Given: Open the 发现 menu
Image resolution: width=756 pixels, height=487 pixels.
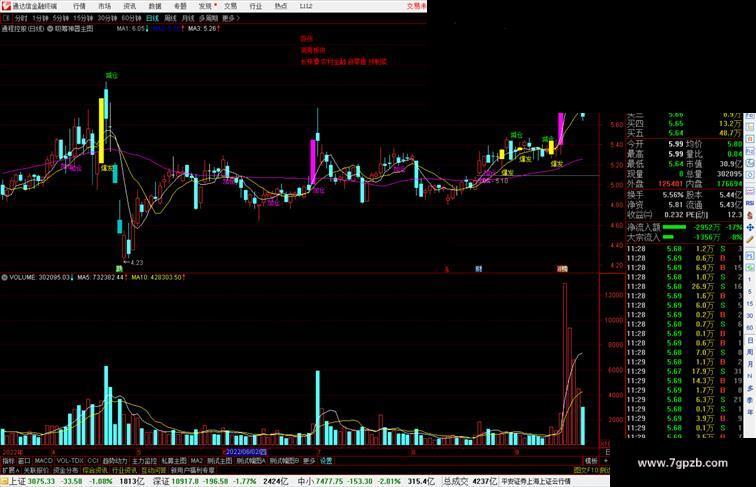Looking at the screenshot, I should coord(205,6).
